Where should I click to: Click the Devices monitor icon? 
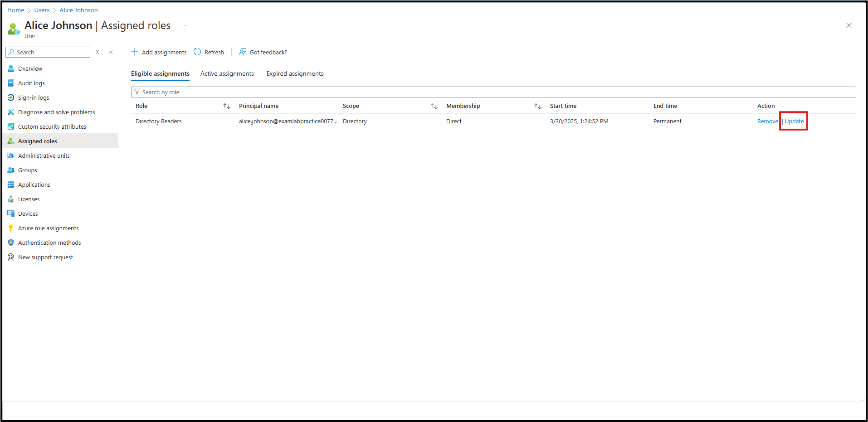(11, 214)
